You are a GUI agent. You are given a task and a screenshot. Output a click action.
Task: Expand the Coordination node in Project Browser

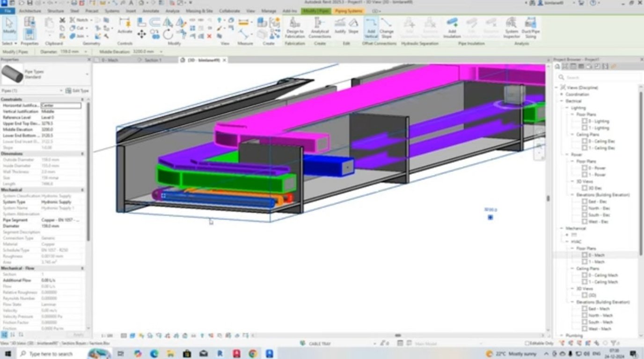pyautogui.click(x=562, y=94)
